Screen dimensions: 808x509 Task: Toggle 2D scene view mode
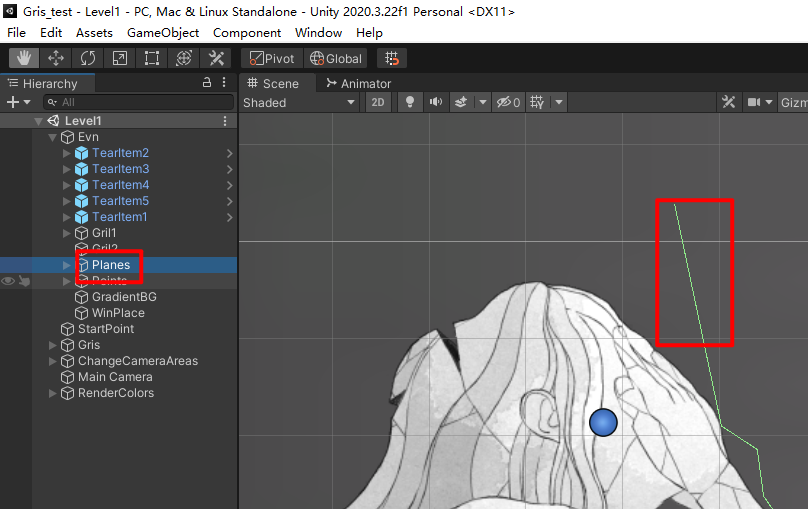coord(378,103)
